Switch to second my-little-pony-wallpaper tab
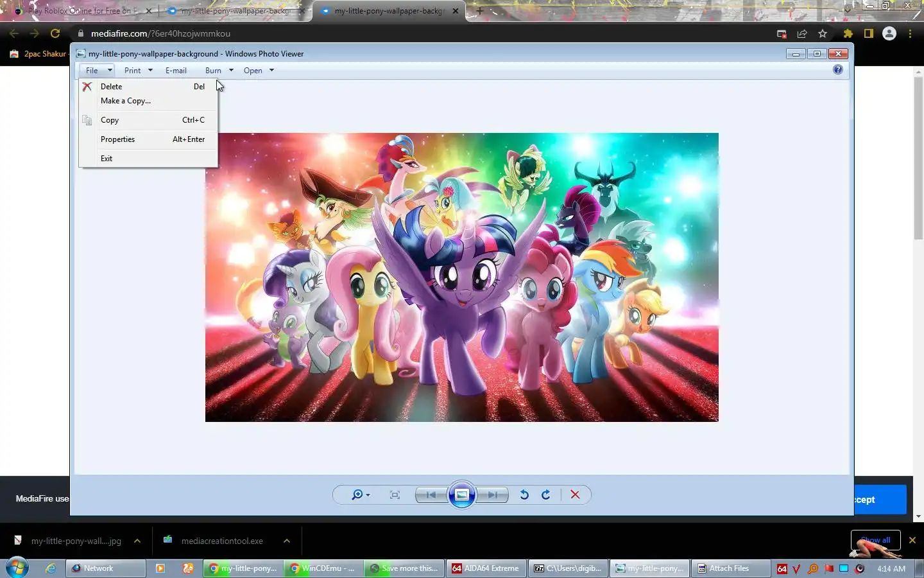Viewport: 924px width, 578px height. pos(235,11)
